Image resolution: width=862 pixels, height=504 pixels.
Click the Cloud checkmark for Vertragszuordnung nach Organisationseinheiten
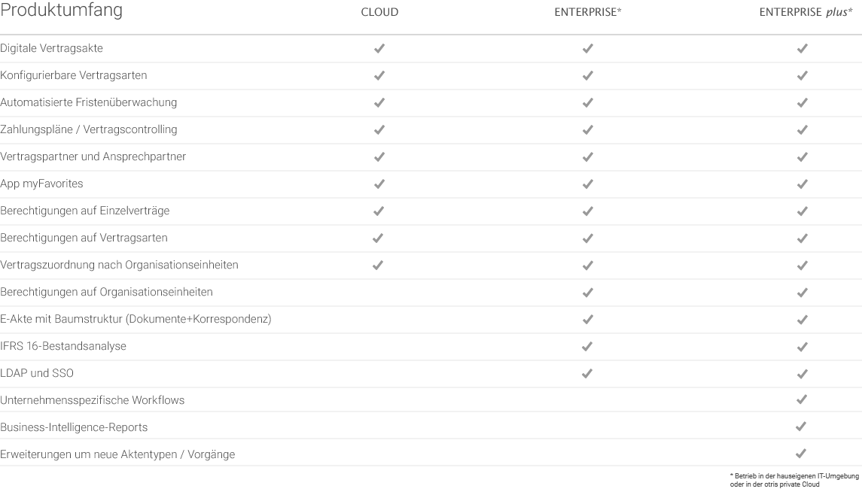coord(378,266)
